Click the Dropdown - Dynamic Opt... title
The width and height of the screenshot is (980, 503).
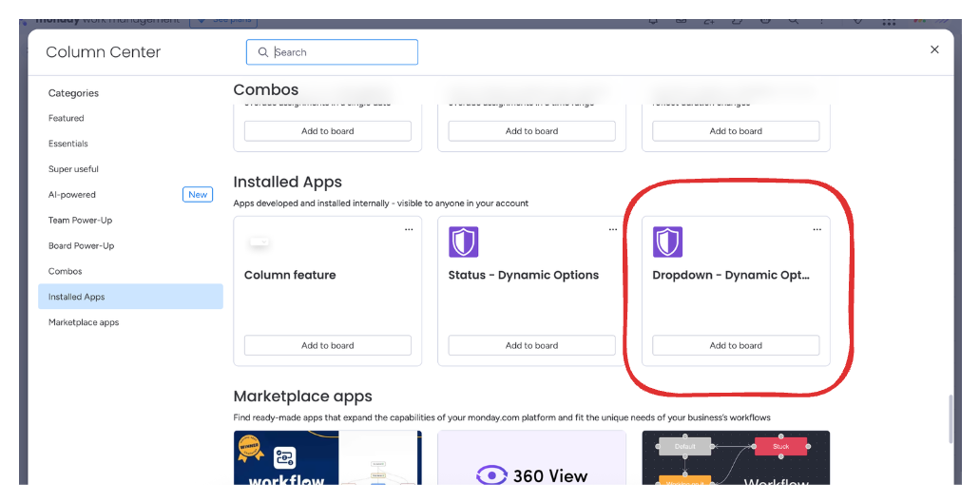pyautogui.click(x=731, y=275)
